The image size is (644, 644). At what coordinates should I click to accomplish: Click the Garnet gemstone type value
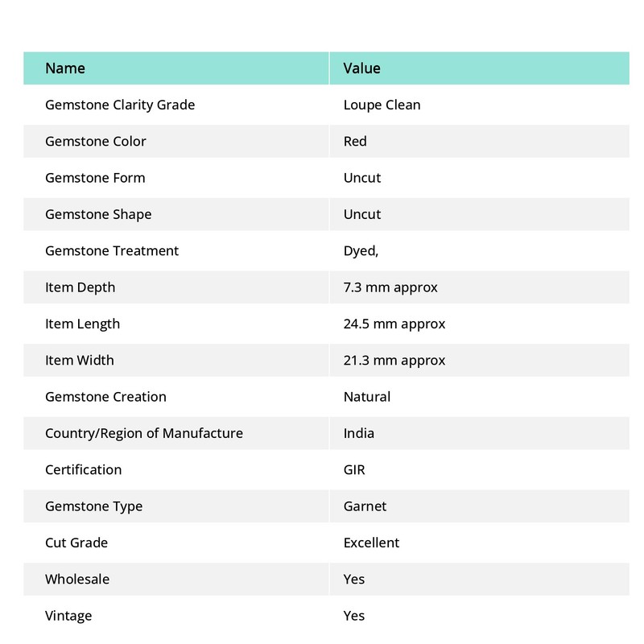click(365, 506)
